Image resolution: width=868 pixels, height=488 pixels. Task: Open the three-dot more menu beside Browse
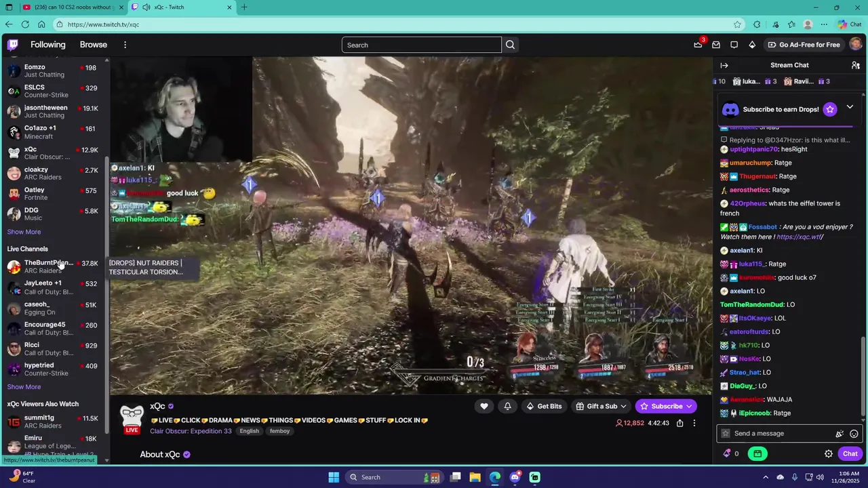125,45
